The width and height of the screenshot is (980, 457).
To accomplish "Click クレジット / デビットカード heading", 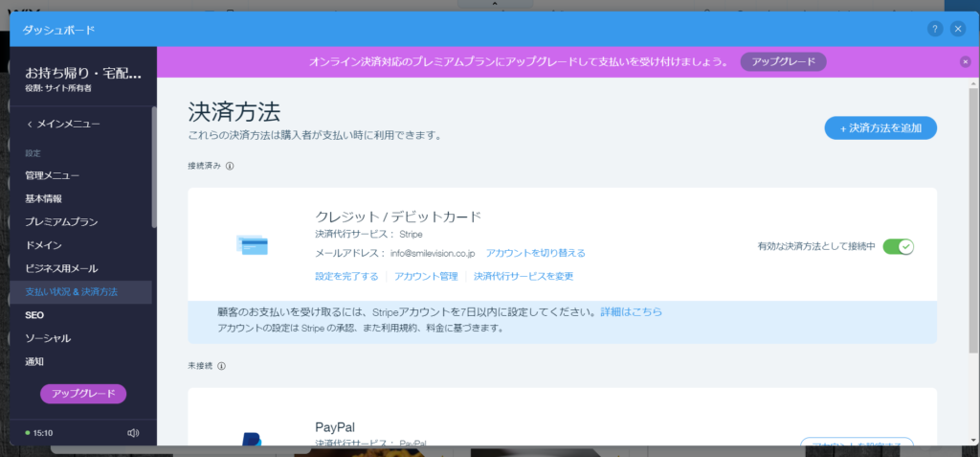I will tap(398, 217).
